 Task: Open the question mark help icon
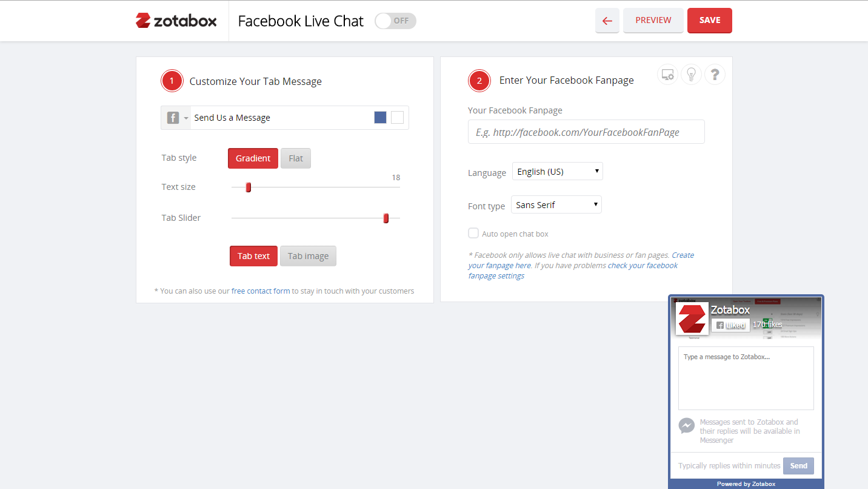[715, 75]
